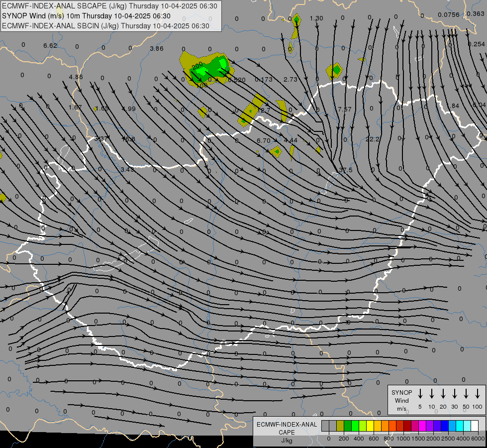Click the 1.67 value on the map
Screen dimensions: 487x448
point(75,107)
